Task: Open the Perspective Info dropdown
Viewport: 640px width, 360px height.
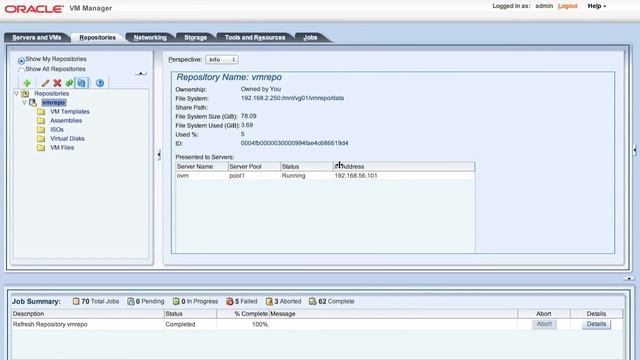Action: 222,60
